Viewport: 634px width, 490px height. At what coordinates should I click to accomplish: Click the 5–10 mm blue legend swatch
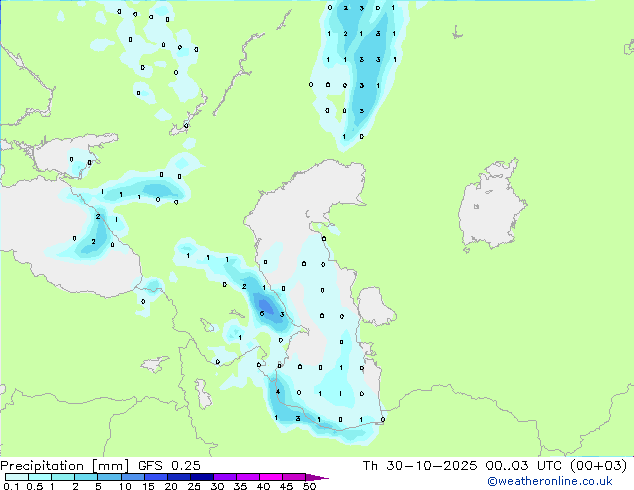[x=109, y=477]
